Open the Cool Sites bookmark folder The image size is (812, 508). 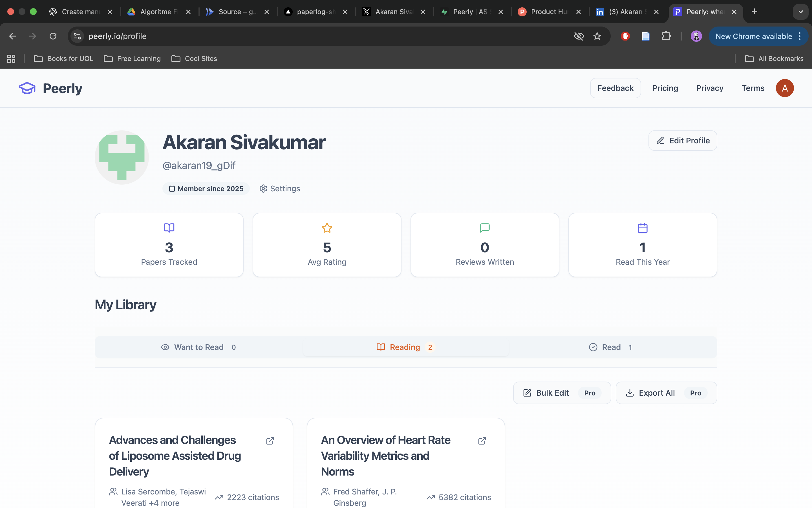click(x=194, y=59)
